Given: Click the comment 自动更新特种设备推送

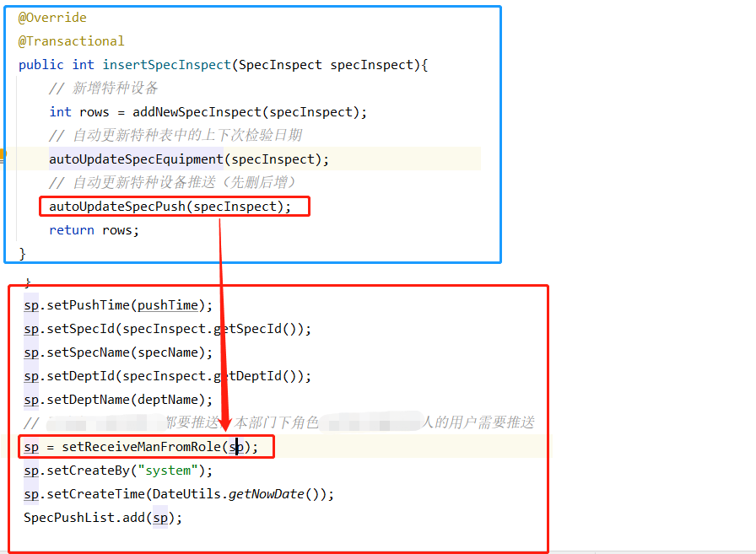Looking at the screenshot, I should pyautogui.click(x=173, y=183).
